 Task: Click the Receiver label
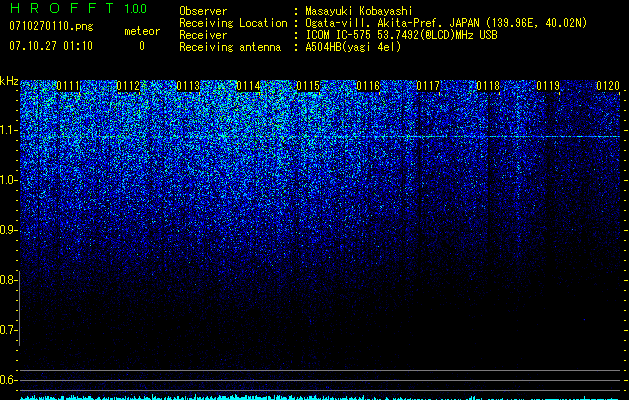pos(203,35)
